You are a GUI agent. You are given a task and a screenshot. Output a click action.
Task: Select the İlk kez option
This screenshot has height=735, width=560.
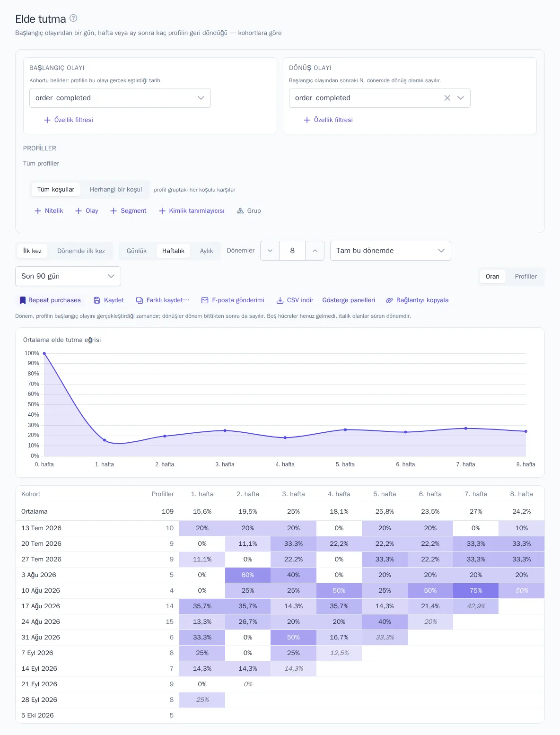tap(32, 251)
